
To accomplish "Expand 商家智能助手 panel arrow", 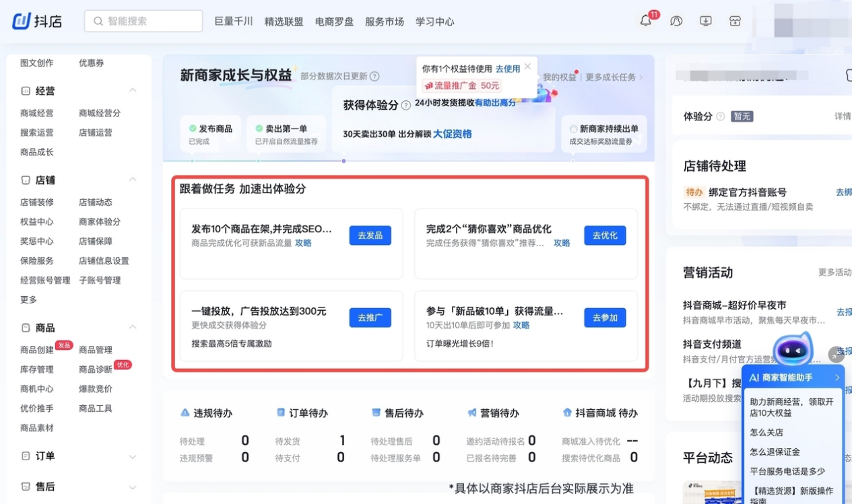I will coord(837,377).
